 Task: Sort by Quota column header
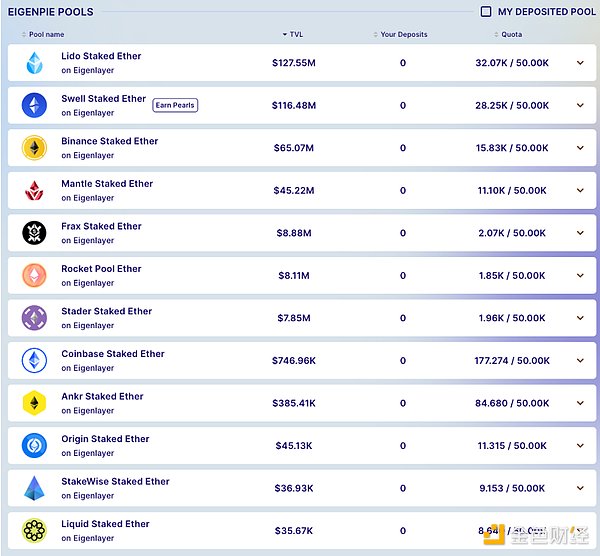(x=511, y=35)
